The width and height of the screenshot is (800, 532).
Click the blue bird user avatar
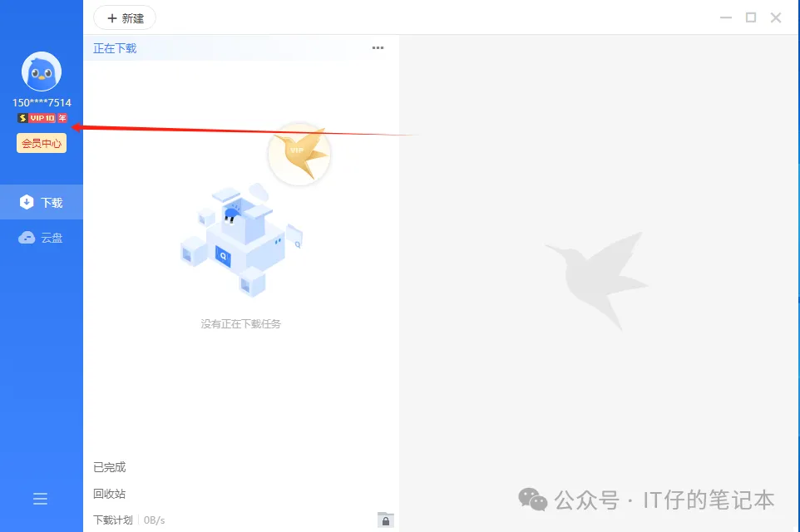pyautogui.click(x=42, y=71)
